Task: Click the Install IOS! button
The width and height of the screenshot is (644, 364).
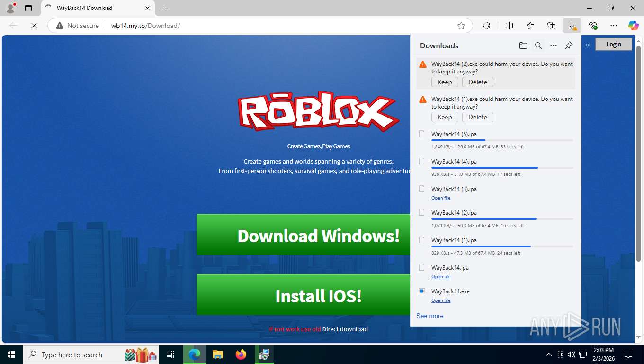Action: point(304,295)
